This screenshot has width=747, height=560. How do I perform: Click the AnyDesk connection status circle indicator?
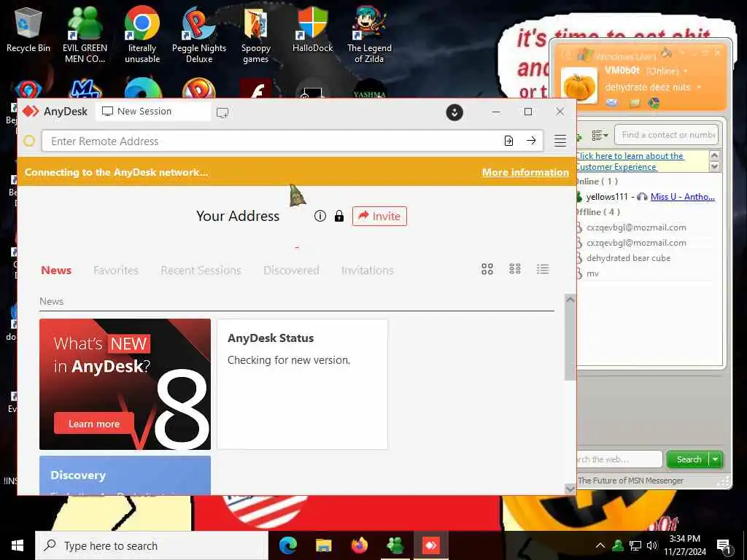[29, 141]
